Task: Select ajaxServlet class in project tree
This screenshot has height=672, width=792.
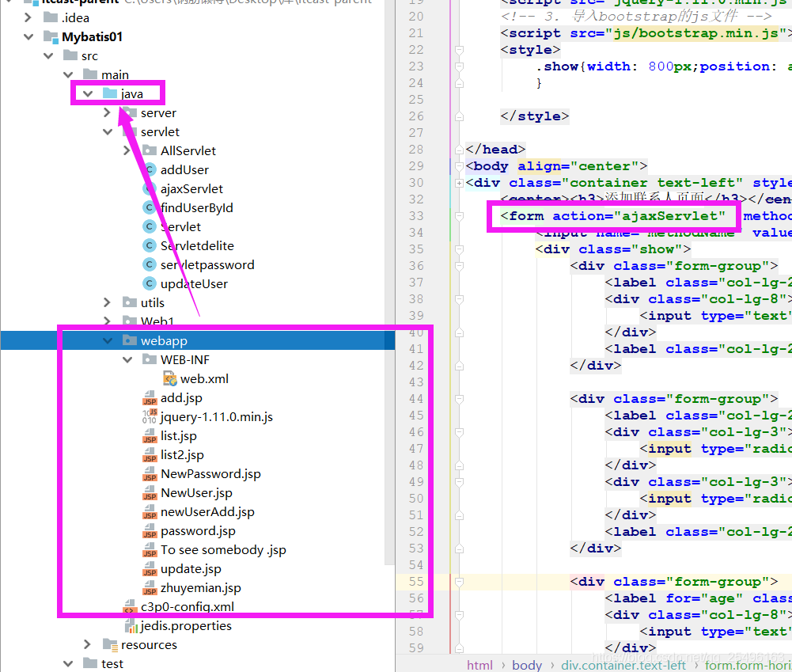Action: pos(191,189)
